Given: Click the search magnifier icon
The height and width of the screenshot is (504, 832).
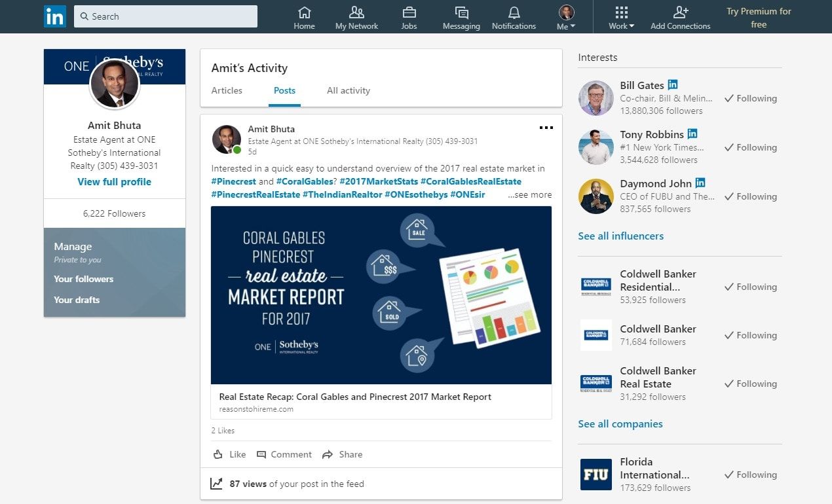Looking at the screenshot, I should coord(85,16).
